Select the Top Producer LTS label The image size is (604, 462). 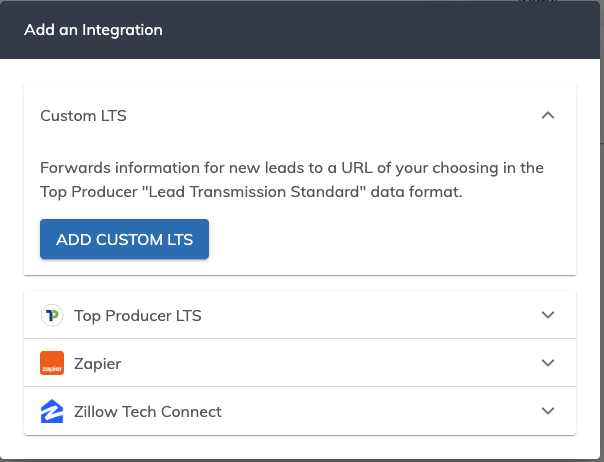tap(138, 316)
